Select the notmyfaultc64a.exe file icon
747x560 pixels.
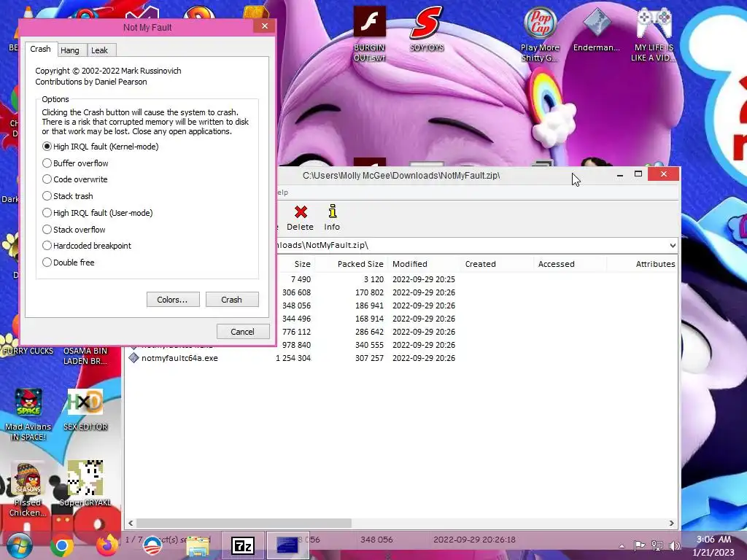pos(133,357)
